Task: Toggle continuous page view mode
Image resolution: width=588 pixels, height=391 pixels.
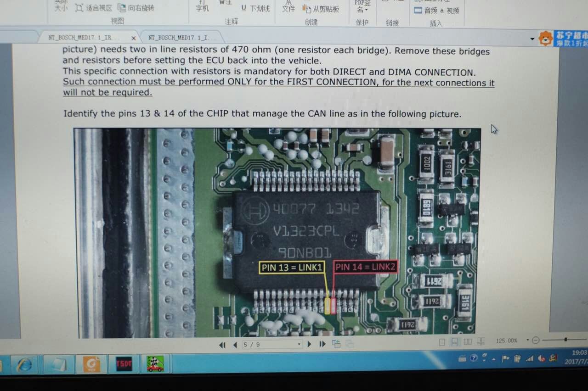Action: [x=454, y=342]
